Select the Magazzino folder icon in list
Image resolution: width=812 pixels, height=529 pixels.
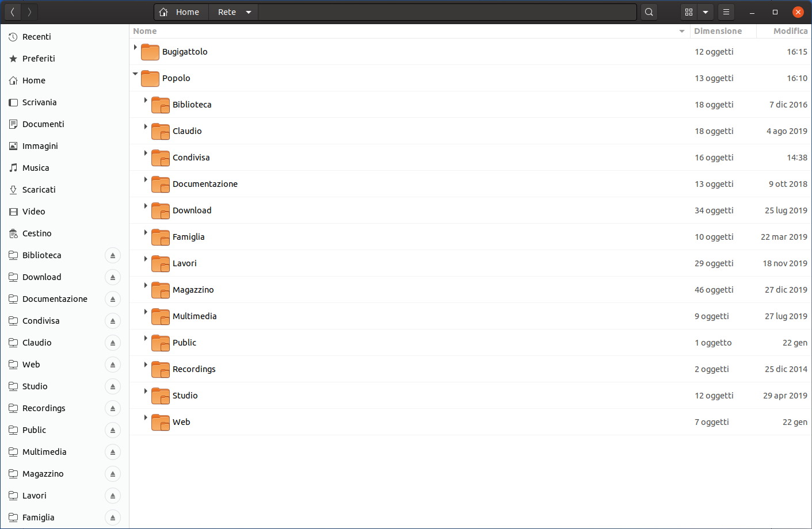pyautogui.click(x=160, y=290)
